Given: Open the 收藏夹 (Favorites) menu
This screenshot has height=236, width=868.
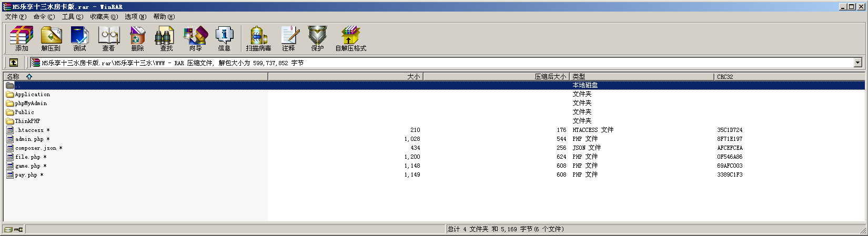Looking at the screenshot, I should [104, 17].
